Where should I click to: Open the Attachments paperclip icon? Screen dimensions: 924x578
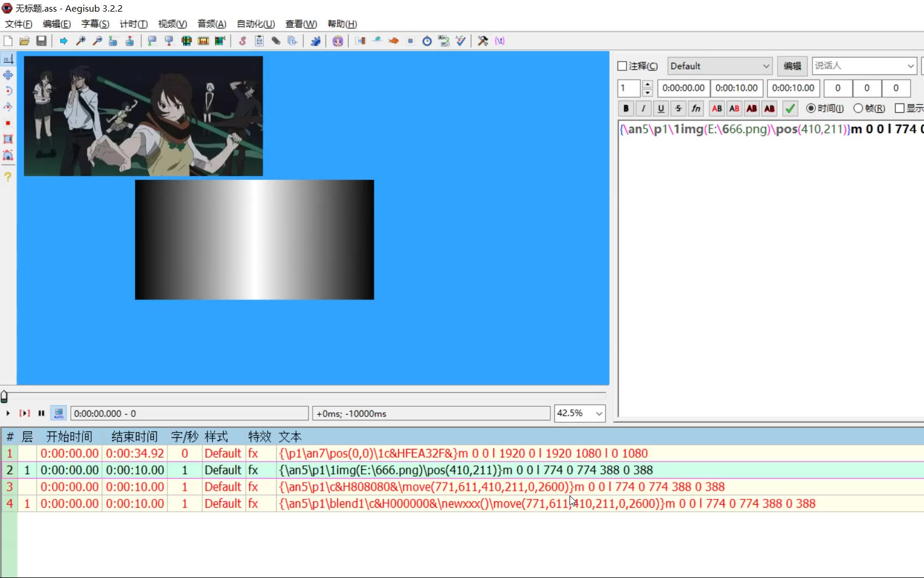point(276,41)
